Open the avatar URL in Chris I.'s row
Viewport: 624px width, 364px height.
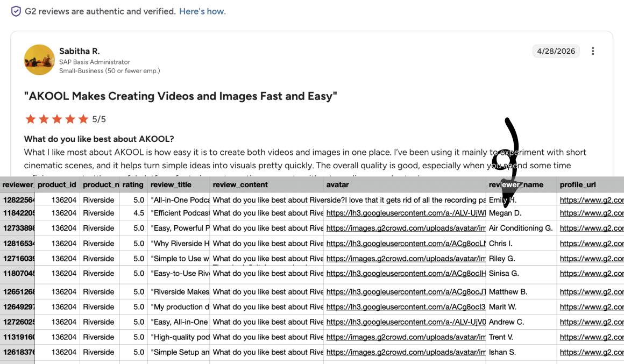pos(406,244)
